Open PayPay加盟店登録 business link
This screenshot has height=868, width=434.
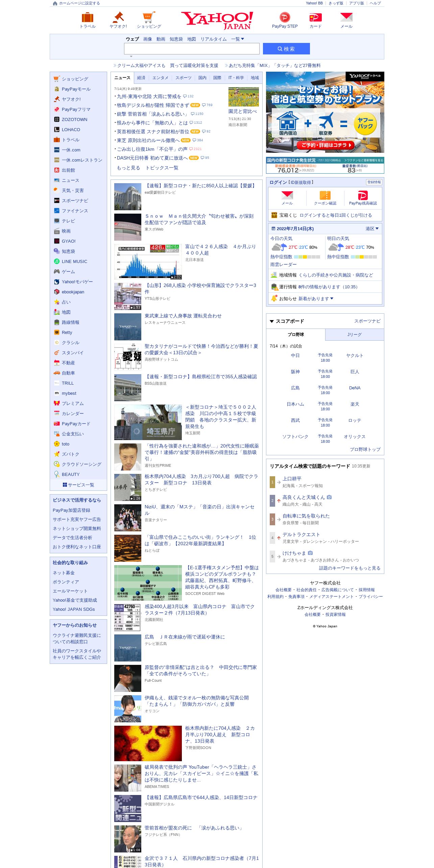(x=71, y=510)
